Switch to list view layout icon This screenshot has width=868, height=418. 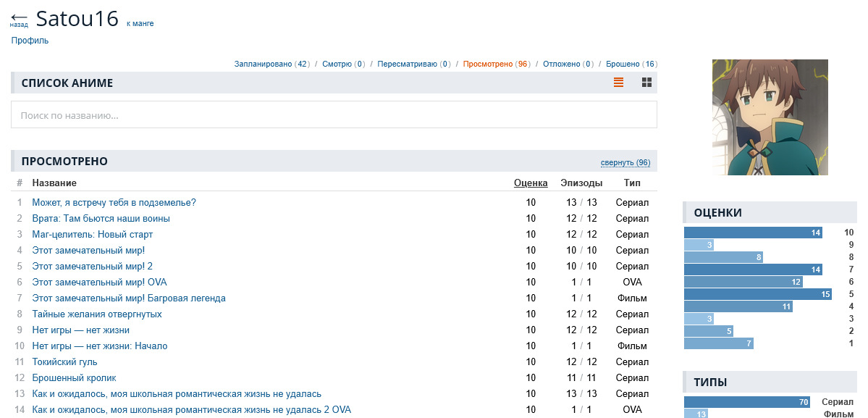pyautogui.click(x=618, y=83)
